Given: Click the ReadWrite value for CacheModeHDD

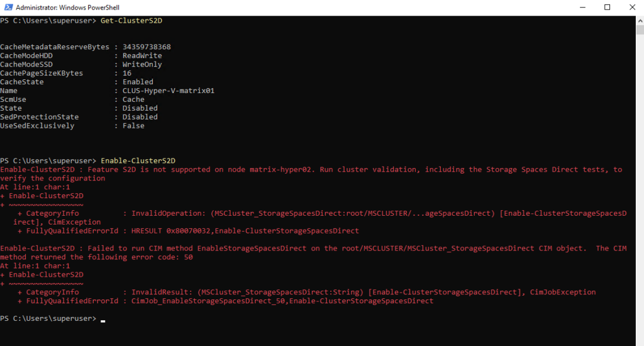Looking at the screenshot, I should pyautogui.click(x=142, y=56).
